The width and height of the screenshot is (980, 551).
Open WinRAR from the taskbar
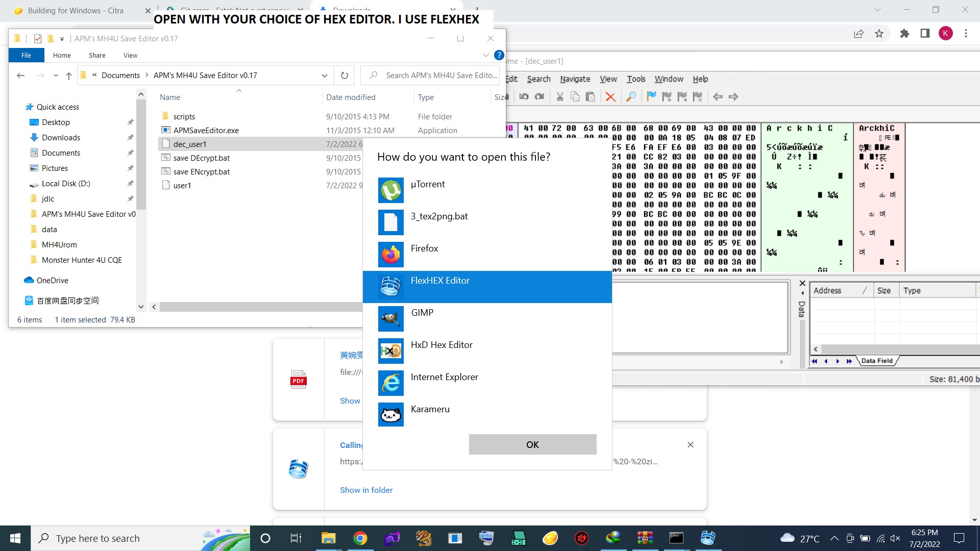(x=645, y=538)
